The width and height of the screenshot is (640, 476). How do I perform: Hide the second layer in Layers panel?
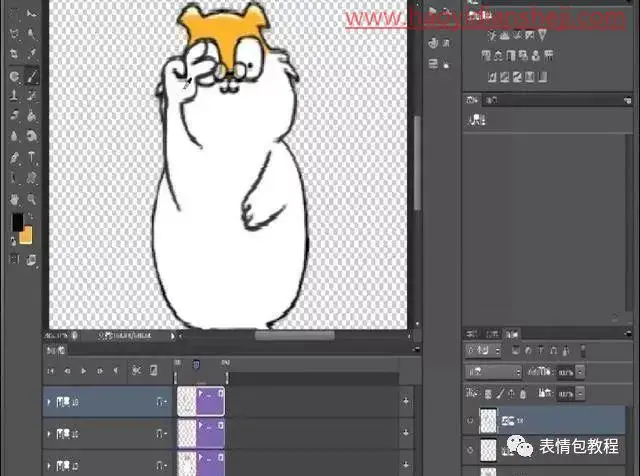coord(470,450)
